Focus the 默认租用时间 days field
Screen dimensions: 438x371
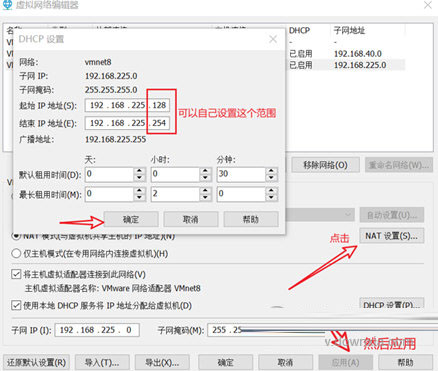109,174
